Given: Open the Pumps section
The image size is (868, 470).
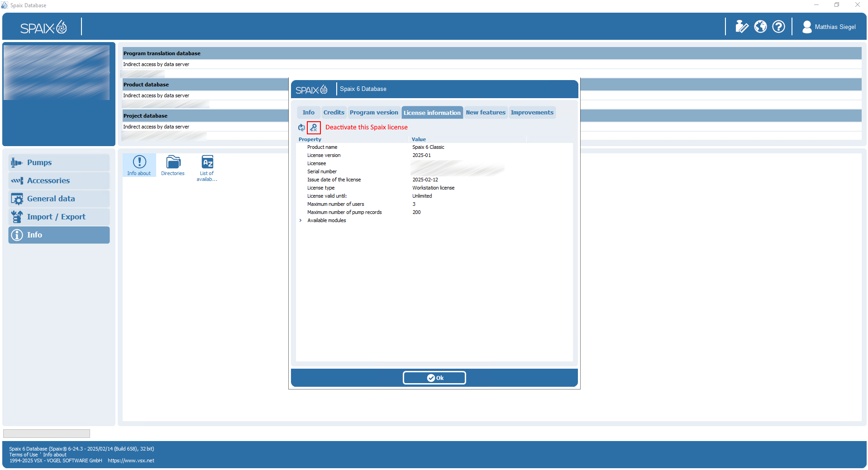Looking at the screenshot, I should 59,162.
